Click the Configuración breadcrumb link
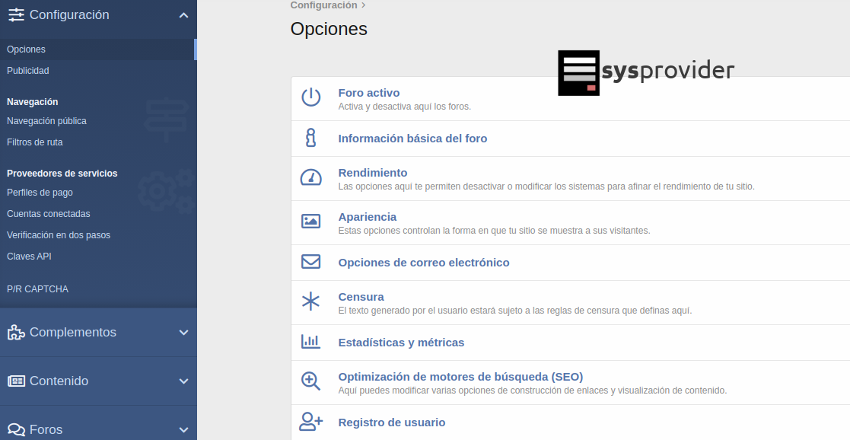 point(324,5)
